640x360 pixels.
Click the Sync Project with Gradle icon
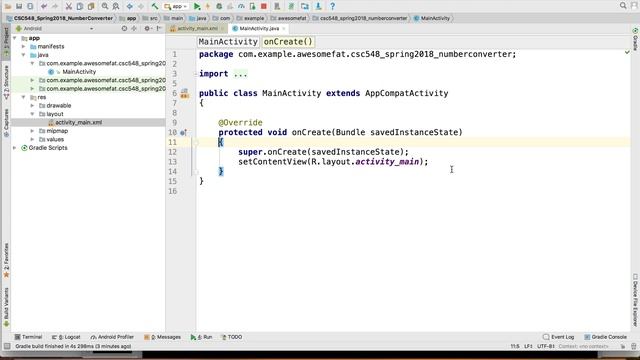point(291,6)
